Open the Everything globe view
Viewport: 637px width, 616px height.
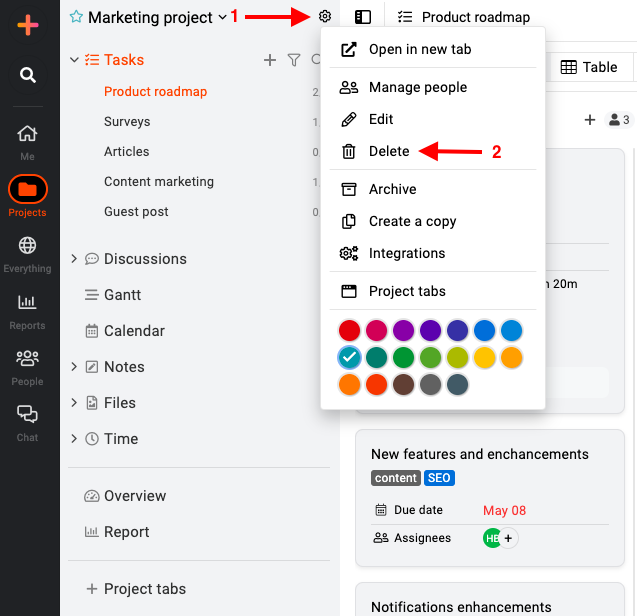(27, 255)
